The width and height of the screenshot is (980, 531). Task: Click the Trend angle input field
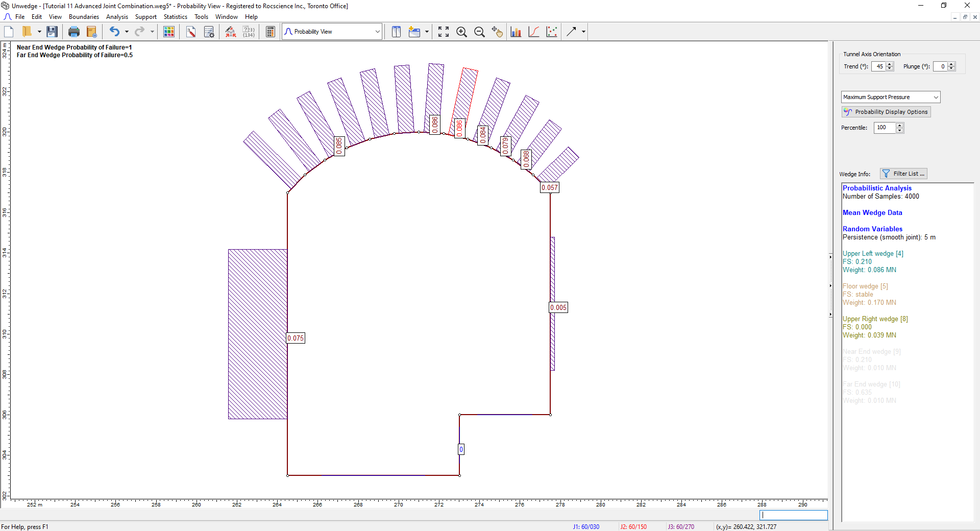(x=879, y=66)
